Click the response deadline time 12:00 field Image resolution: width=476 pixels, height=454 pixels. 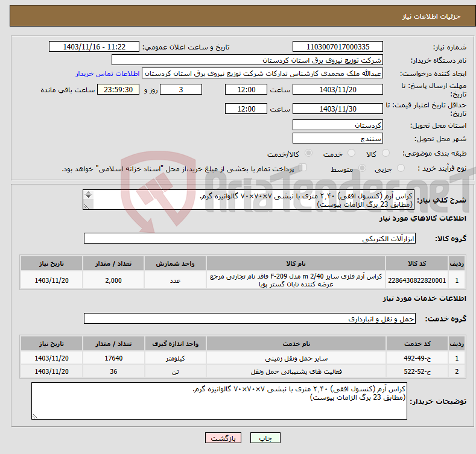246,89
